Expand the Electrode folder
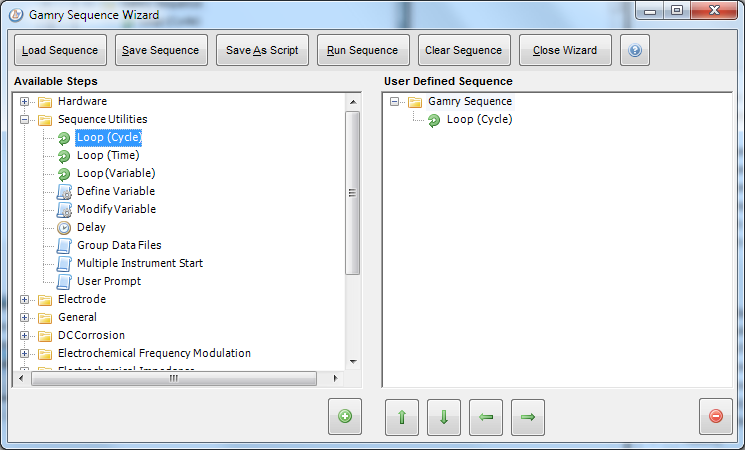This screenshot has height=450, width=745. [x=25, y=300]
